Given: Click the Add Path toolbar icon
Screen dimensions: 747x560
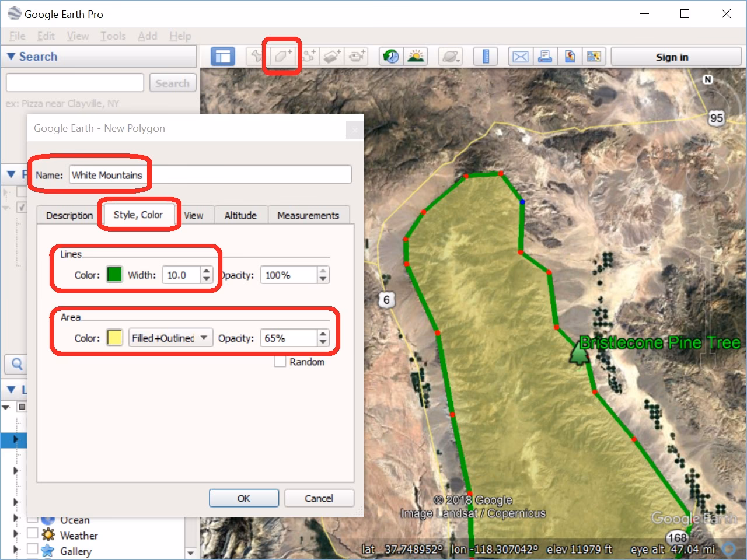Looking at the screenshot, I should click(x=309, y=57).
